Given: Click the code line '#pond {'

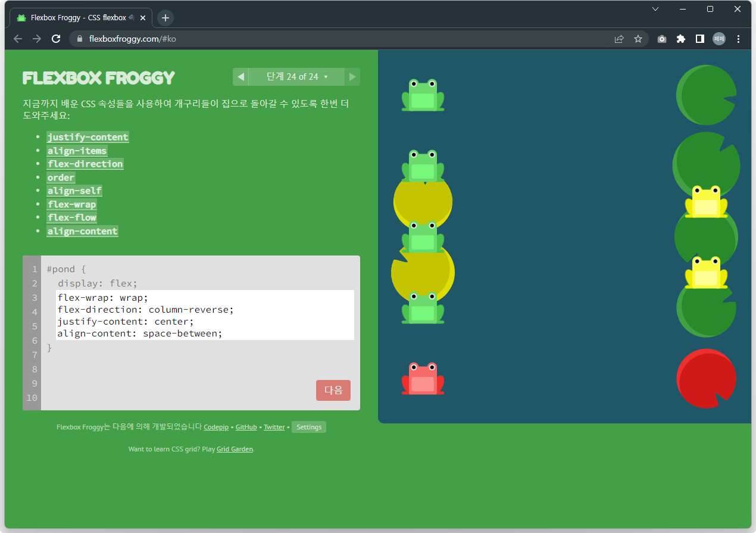Looking at the screenshot, I should pyautogui.click(x=67, y=269).
